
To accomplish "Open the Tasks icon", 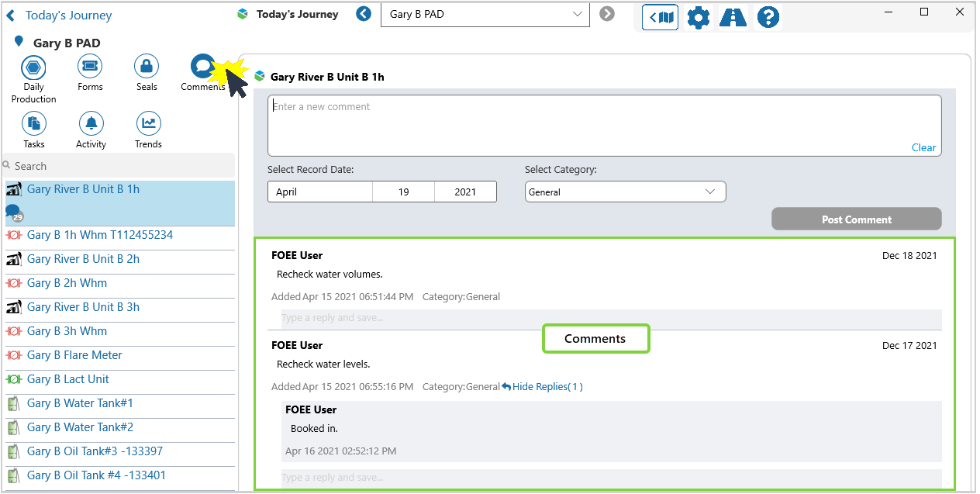I will [x=34, y=124].
